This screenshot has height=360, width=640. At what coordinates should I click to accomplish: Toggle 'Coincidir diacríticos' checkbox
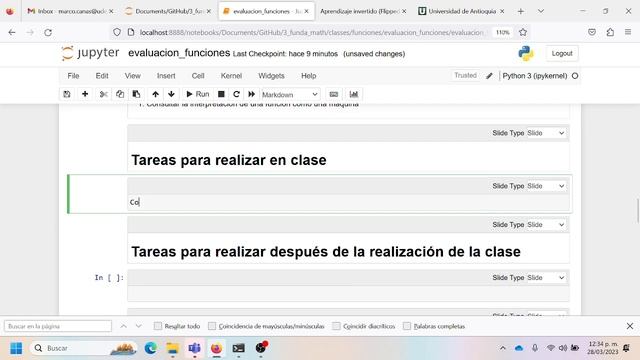(x=336, y=326)
